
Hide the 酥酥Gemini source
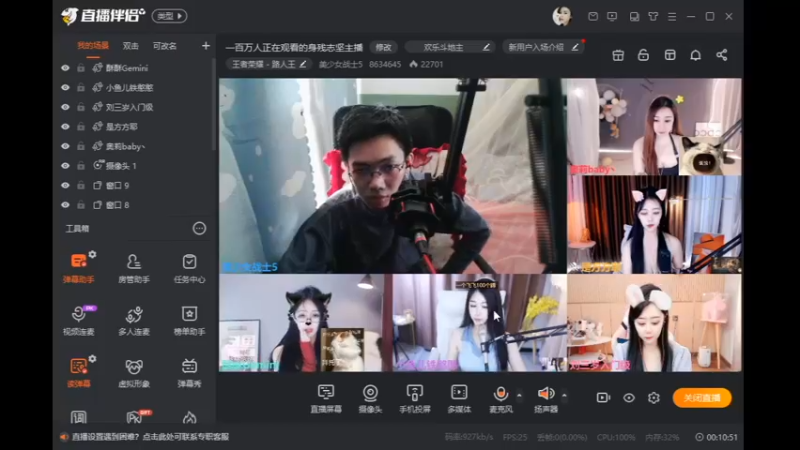click(x=65, y=68)
